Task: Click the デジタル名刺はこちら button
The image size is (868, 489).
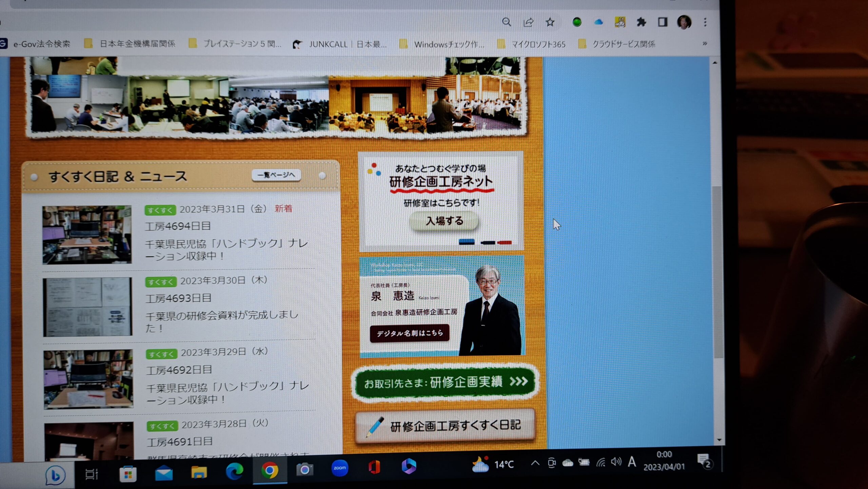Action: (x=410, y=333)
